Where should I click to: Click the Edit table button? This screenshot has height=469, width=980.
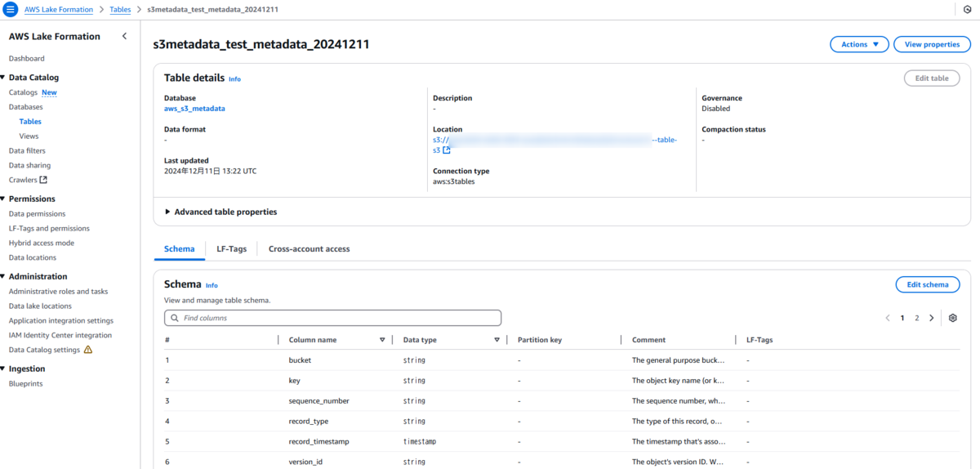[x=932, y=78]
